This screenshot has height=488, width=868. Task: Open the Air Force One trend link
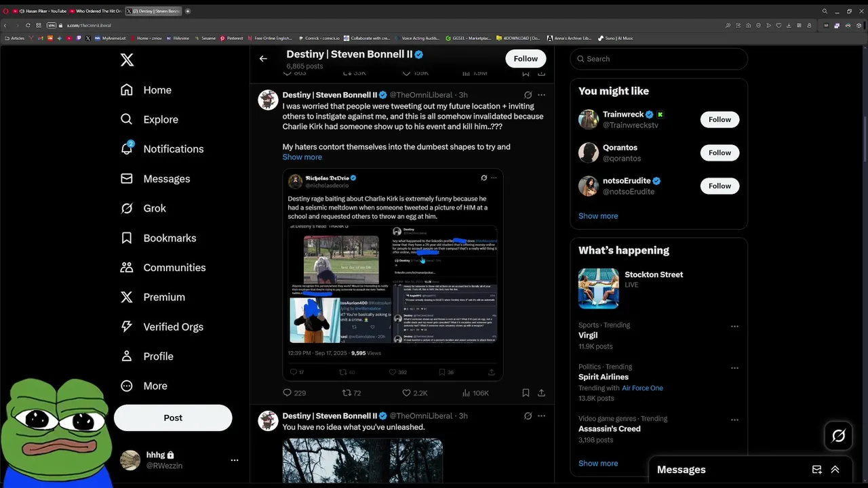pyautogui.click(x=642, y=388)
